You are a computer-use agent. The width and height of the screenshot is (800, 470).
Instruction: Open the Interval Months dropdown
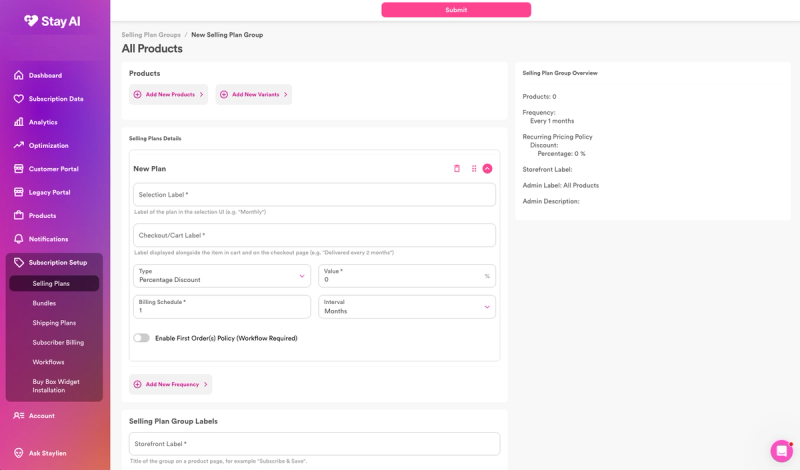[x=407, y=307]
